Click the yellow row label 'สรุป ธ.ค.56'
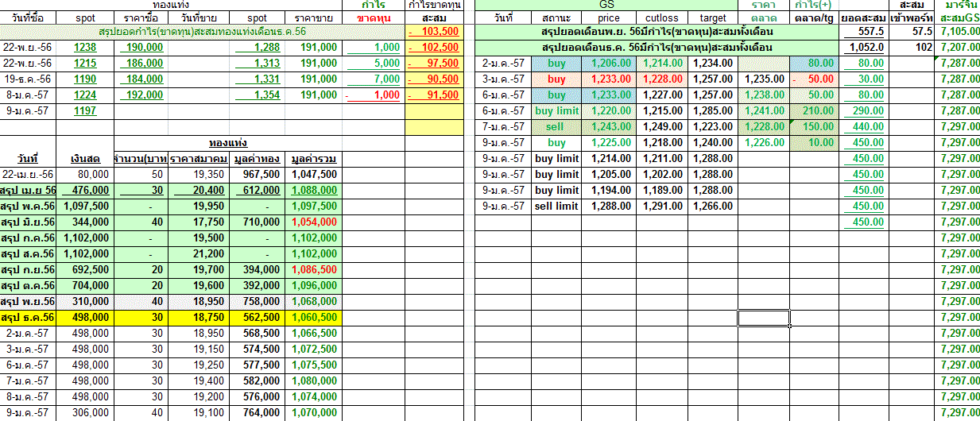 [x=28, y=317]
